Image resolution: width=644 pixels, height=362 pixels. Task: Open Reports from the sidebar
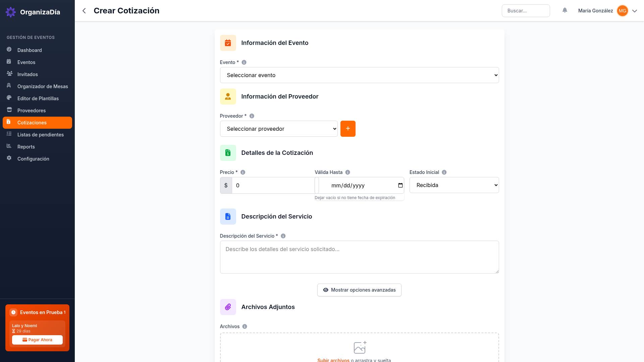click(x=26, y=146)
